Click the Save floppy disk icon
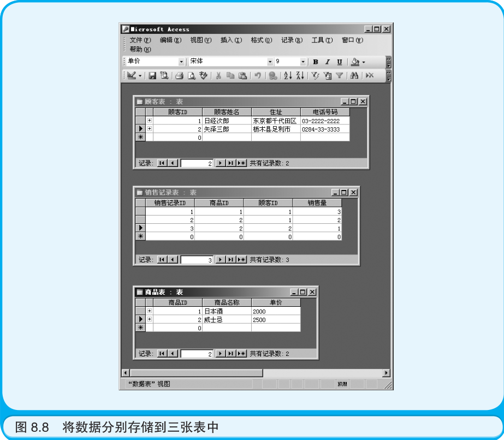Image resolution: width=504 pixels, height=440 pixels. (x=152, y=75)
